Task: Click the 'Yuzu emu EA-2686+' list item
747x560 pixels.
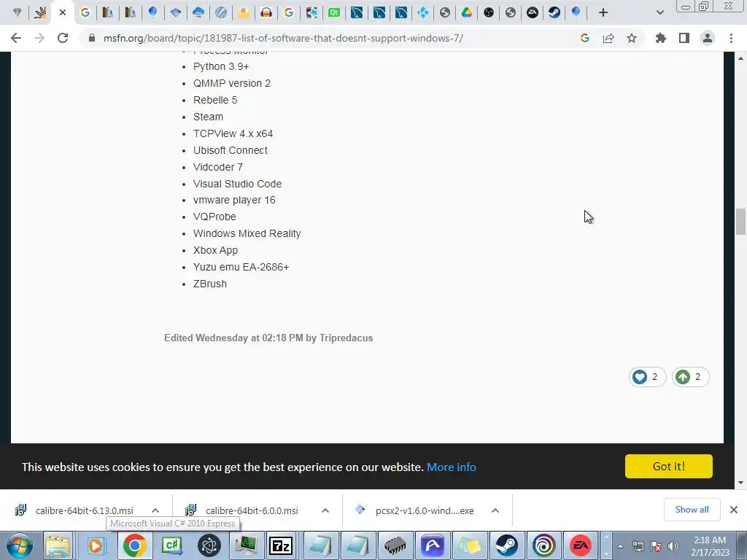Action: pos(241,267)
